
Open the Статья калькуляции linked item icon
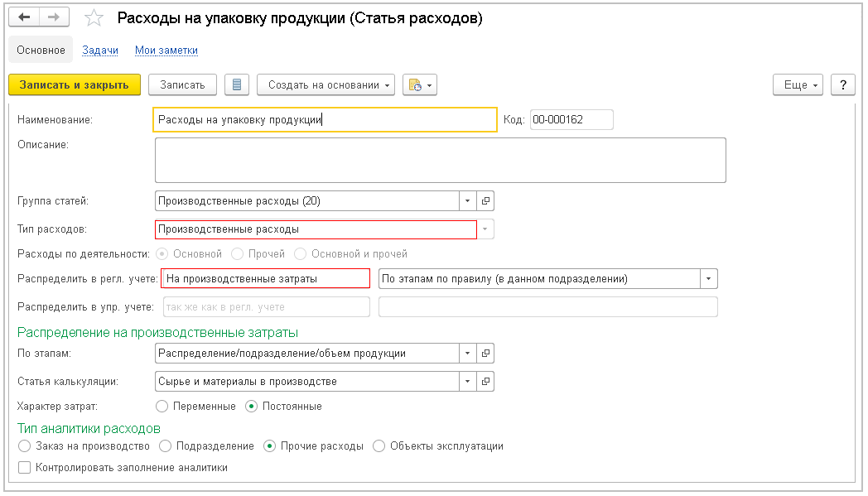(485, 382)
